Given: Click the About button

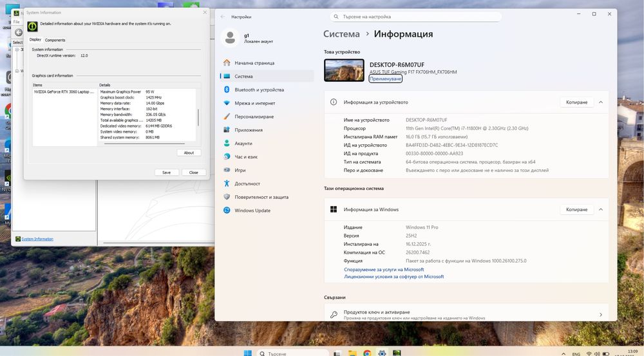Looking at the screenshot, I should tap(189, 153).
